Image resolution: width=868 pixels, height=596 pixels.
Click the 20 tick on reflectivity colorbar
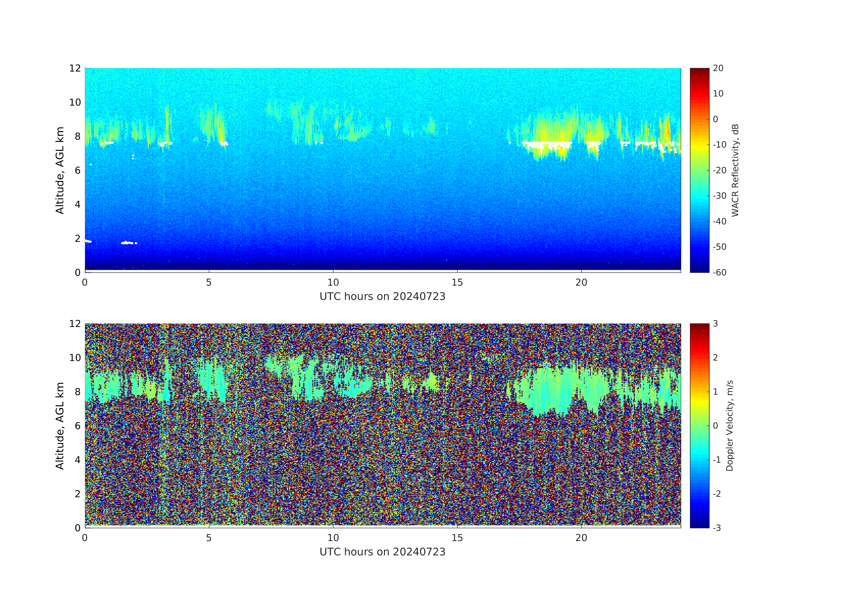coord(718,68)
